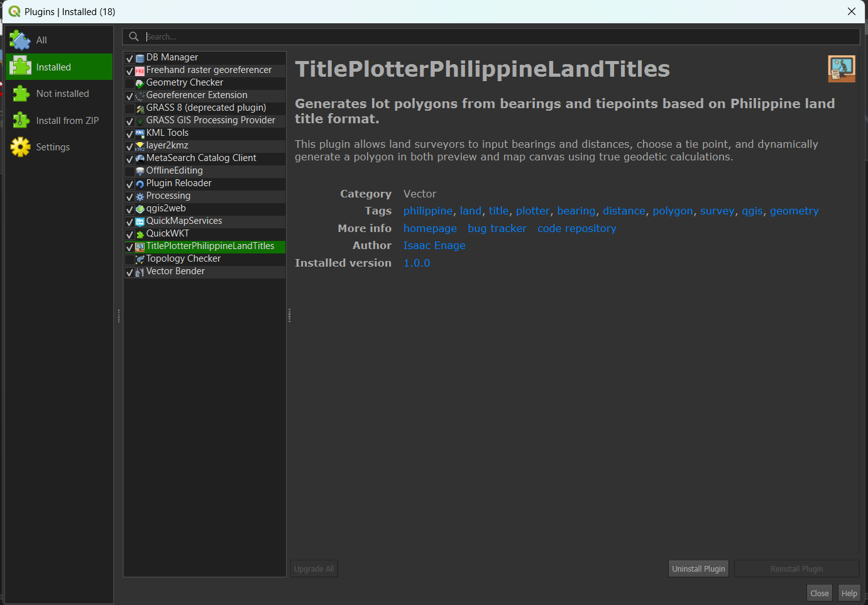Click the MetaSearch Catalog Client icon
The image size is (868, 605).
pyautogui.click(x=140, y=158)
